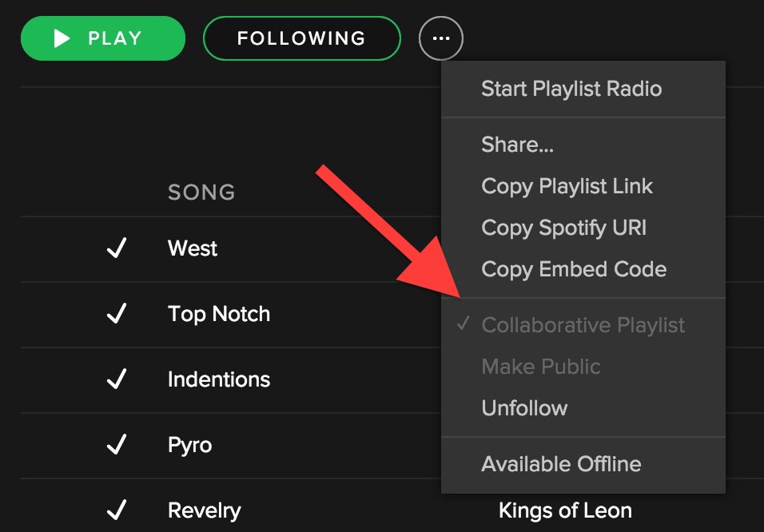Toggle the checkmark next to West

[117, 248]
